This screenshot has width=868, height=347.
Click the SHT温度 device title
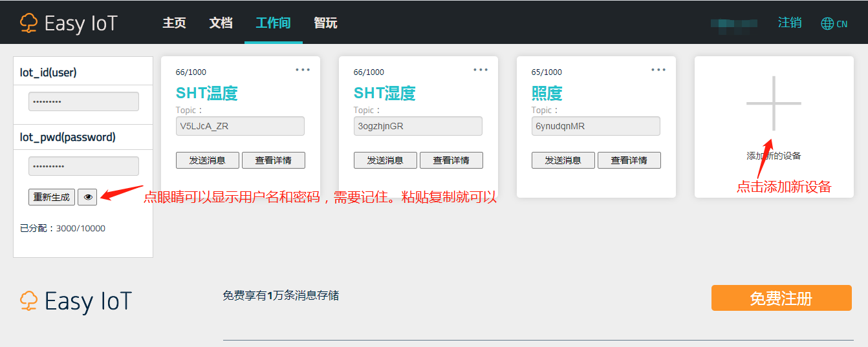click(207, 93)
